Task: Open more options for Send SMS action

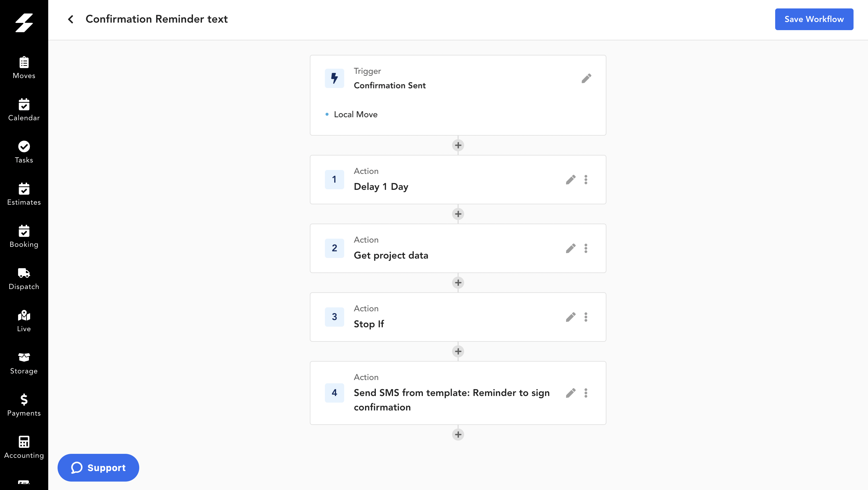Action: tap(586, 393)
